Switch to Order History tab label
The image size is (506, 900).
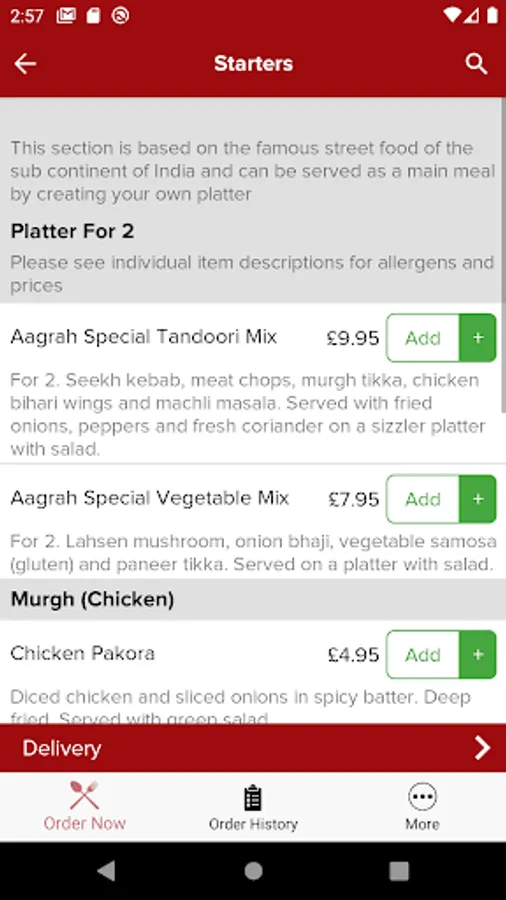(x=253, y=824)
